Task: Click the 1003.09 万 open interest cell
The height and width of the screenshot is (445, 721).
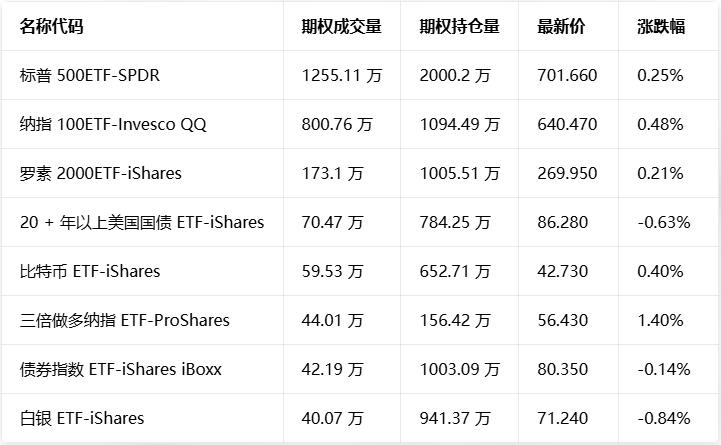Action: 459,369
